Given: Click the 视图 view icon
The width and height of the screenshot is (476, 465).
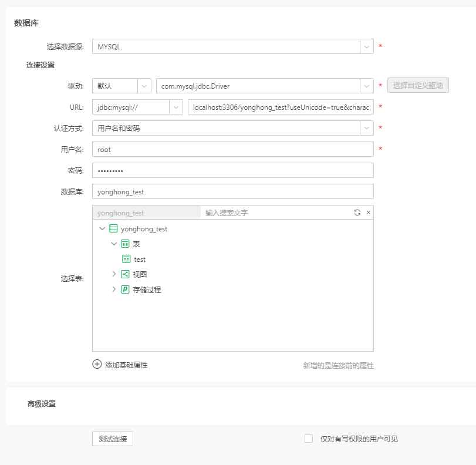Looking at the screenshot, I should (125, 274).
